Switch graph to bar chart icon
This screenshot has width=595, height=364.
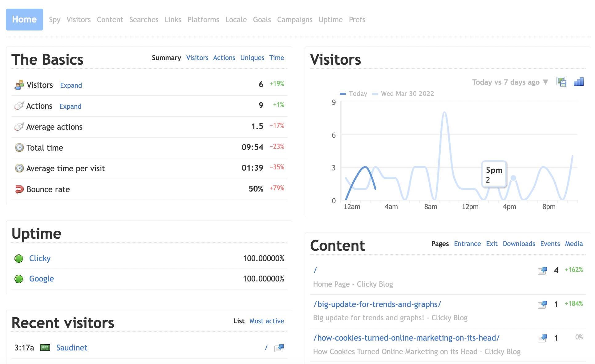pos(578,82)
